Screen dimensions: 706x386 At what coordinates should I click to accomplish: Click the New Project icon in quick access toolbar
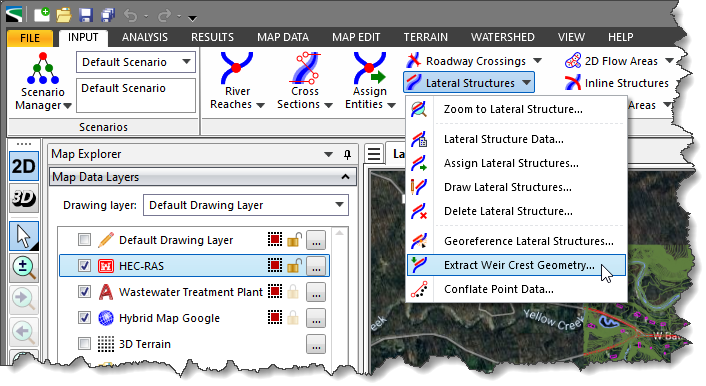coord(42,15)
